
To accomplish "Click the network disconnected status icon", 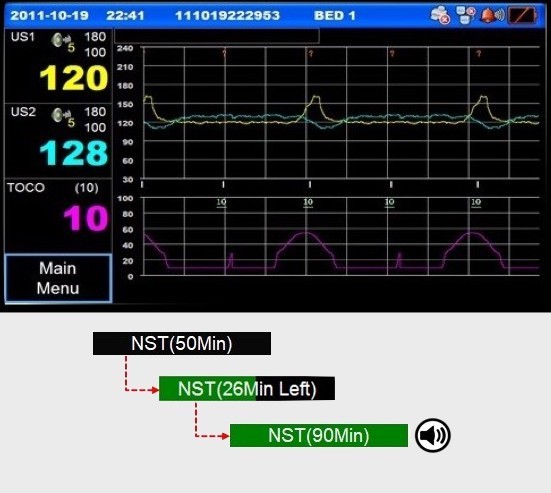I will pos(466,15).
